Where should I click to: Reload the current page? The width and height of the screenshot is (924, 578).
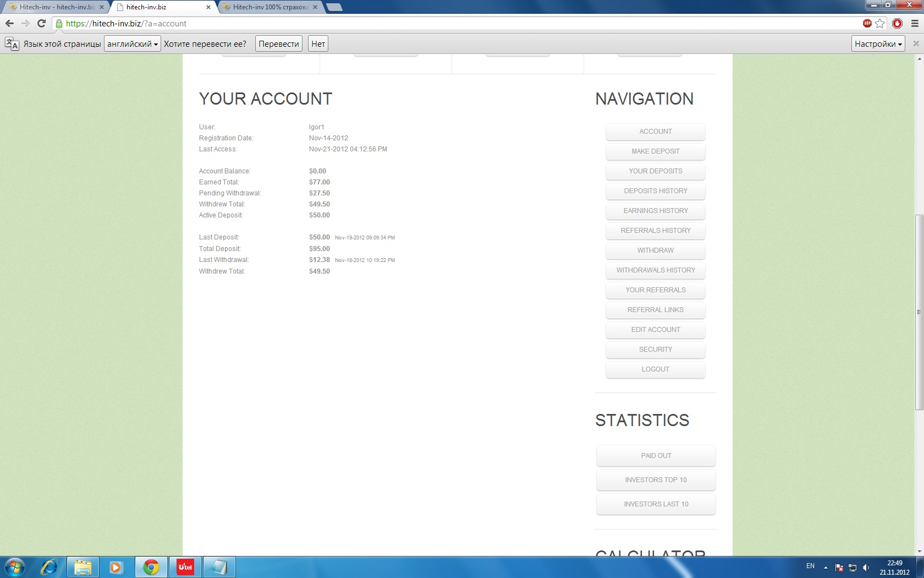point(41,23)
